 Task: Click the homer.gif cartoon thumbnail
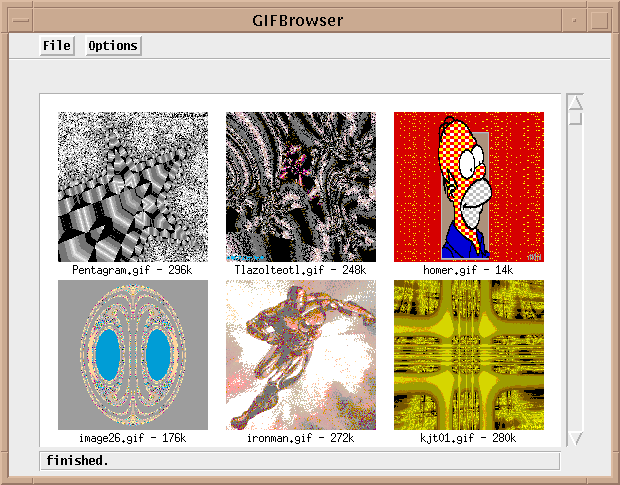(x=469, y=186)
